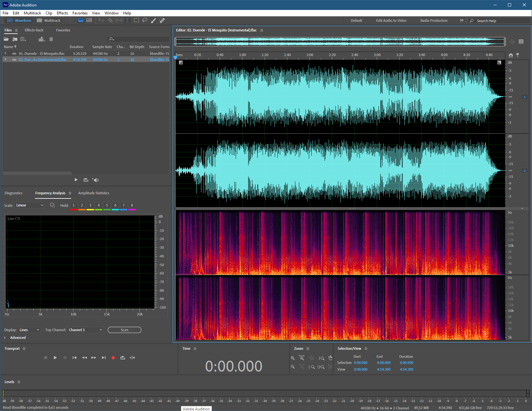Image resolution: width=532 pixels, height=411 pixels.
Task: Select the Time Selection tool
Action: 127,20
